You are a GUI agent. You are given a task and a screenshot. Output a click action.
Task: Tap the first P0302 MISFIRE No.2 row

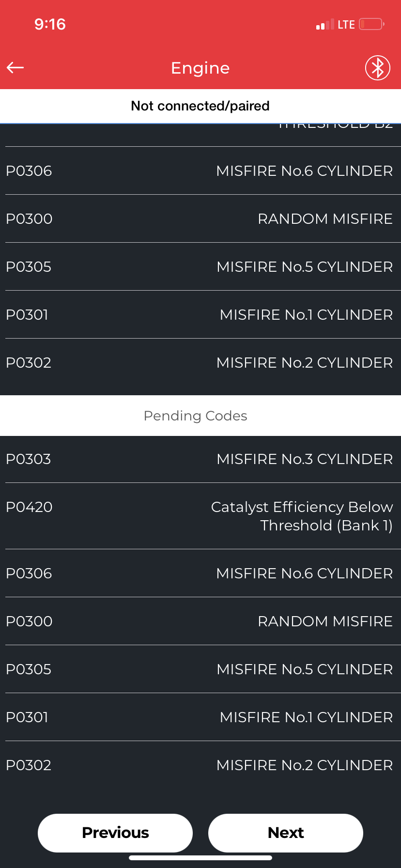200,363
